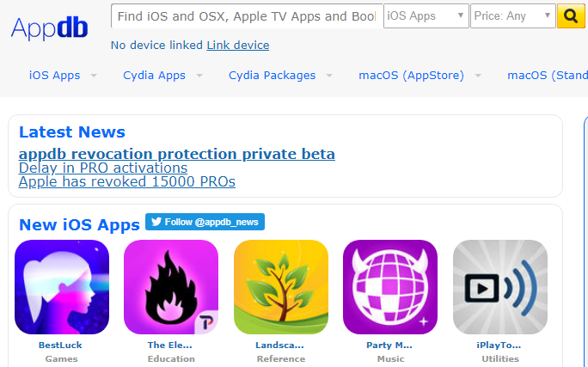Read Apple has revoked 15000 PROs news

(x=126, y=182)
